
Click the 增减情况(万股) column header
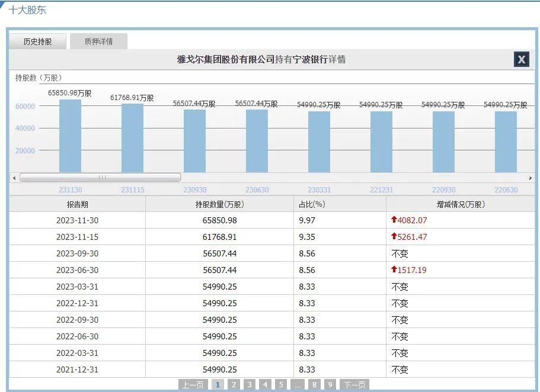461,204
